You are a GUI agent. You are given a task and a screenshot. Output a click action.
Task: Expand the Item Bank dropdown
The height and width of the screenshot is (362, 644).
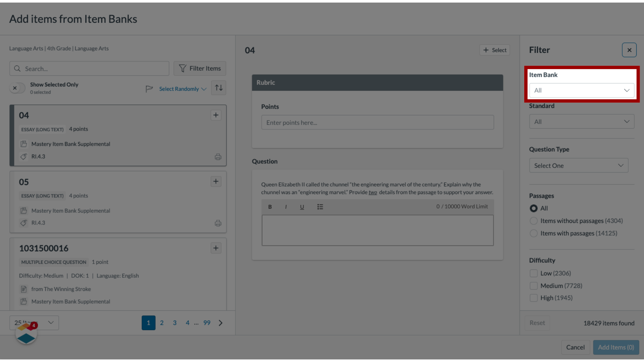coord(581,90)
